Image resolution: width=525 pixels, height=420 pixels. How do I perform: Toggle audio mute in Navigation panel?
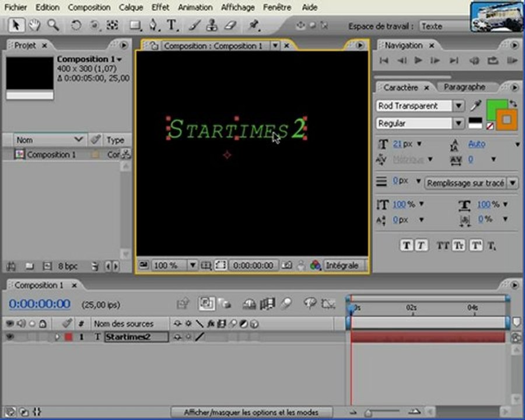click(474, 61)
